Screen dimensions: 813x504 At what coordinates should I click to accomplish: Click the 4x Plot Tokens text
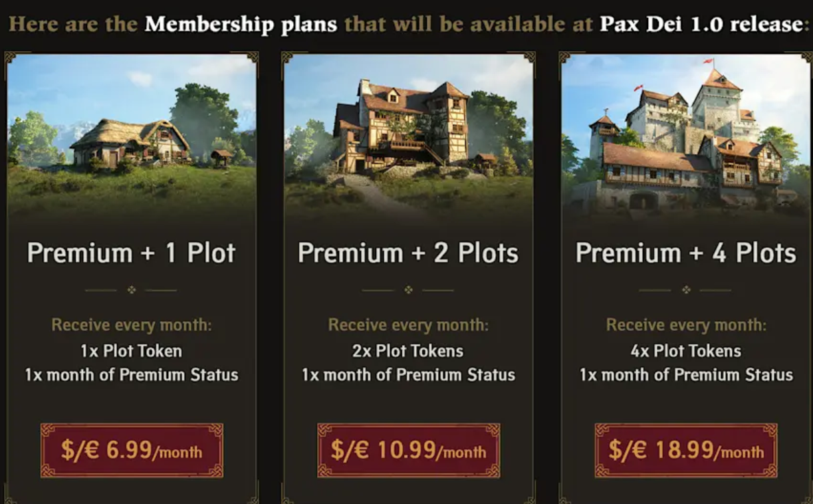[686, 350]
